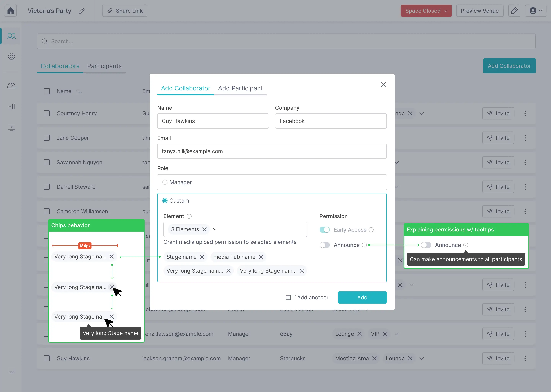Click the Add Collaborator button
Viewport: 551px width, 392px height.
(x=509, y=66)
